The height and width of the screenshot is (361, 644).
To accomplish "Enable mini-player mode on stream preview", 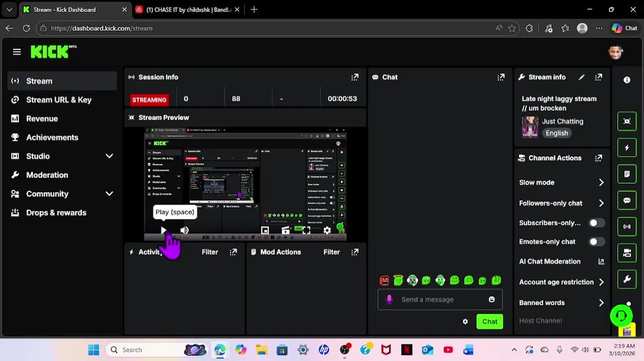I will (x=265, y=231).
